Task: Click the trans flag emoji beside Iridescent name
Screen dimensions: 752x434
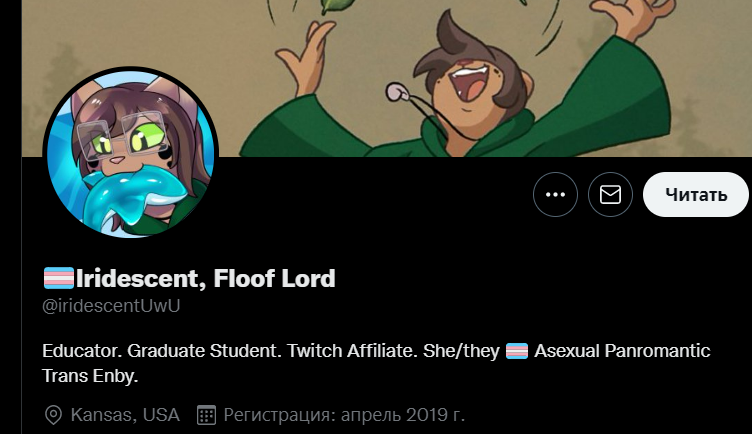Action: [x=59, y=278]
